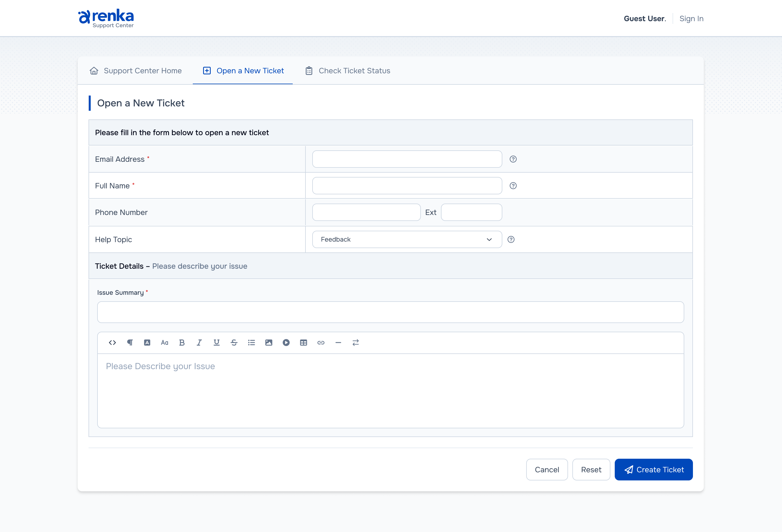Expand the Help Topic Feedback dropdown
Viewport: 782px width, 532px height.
(x=407, y=239)
